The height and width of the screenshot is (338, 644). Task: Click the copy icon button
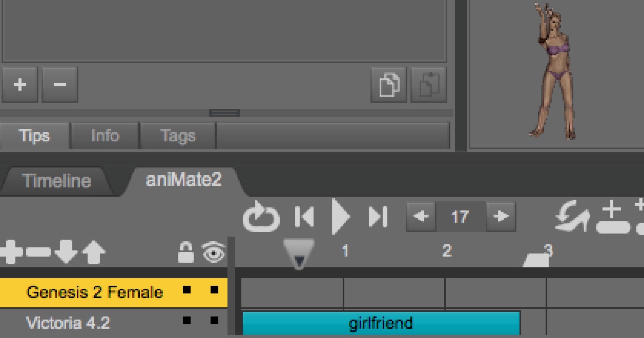pos(388,85)
